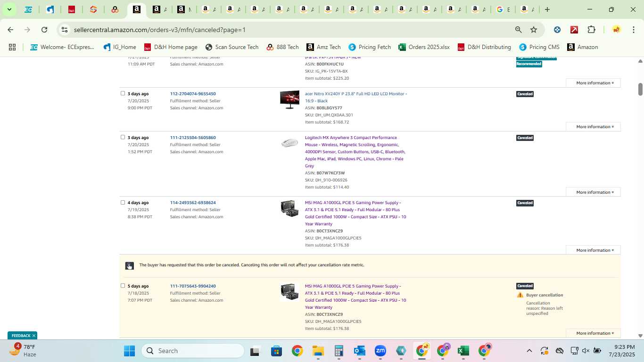
Task: Select checkbox for order 114-2493562-6938624
Action: pyautogui.click(x=123, y=202)
